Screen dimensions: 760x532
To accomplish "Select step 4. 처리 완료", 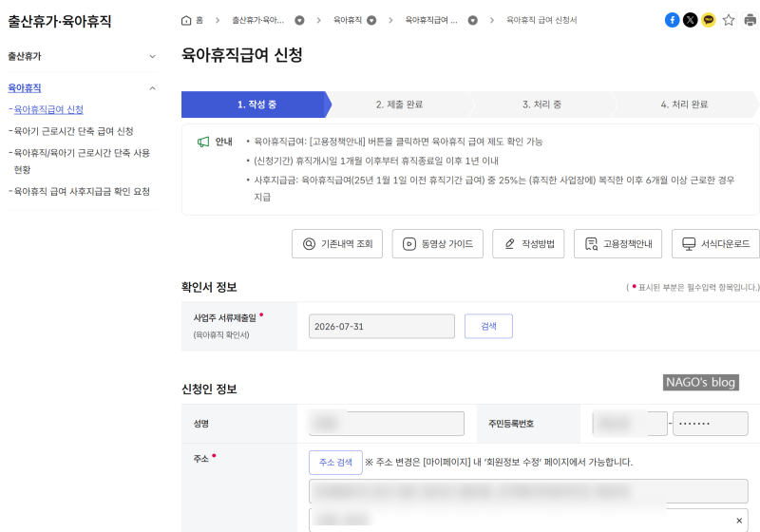I will [x=684, y=104].
